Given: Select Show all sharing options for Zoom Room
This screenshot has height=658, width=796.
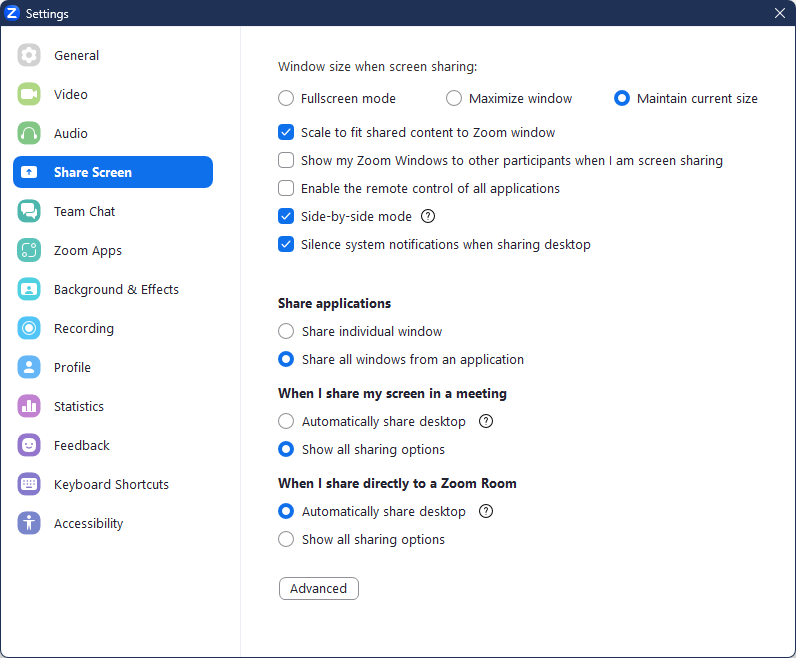Looking at the screenshot, I should pyautogui.click(x=286, y=539).
